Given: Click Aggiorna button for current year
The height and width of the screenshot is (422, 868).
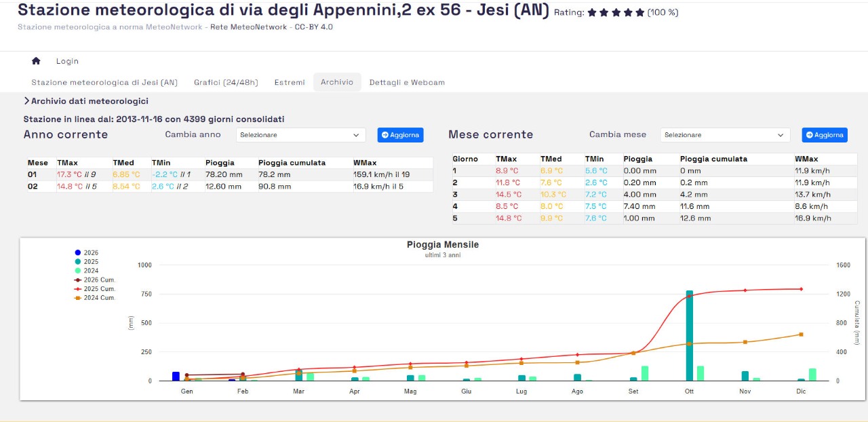Looking at the screenshot, I should (400, 135).
